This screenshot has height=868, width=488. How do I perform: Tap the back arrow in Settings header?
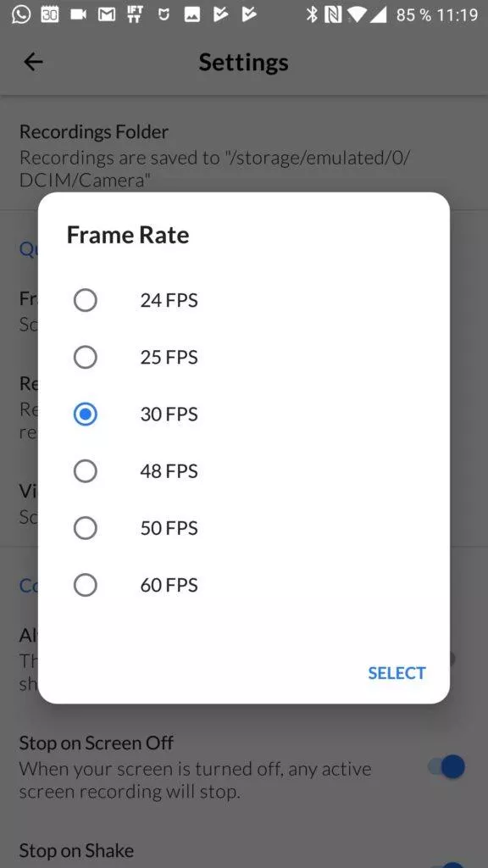33,62
